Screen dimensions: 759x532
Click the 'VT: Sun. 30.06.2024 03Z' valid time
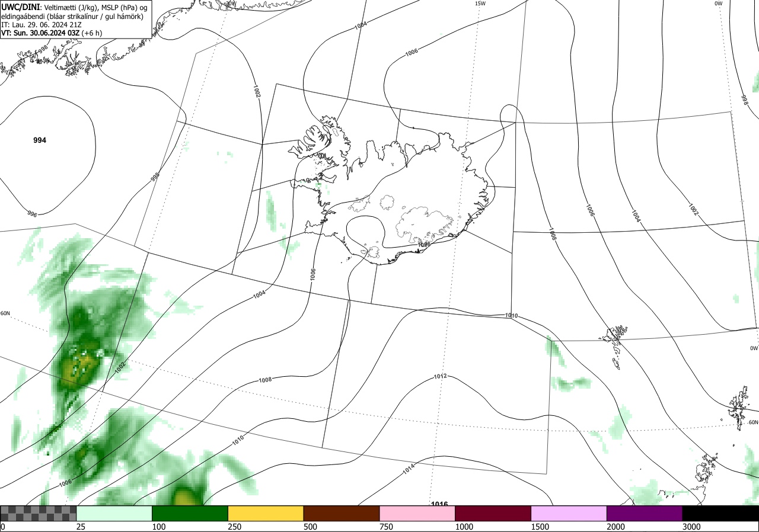40,33
